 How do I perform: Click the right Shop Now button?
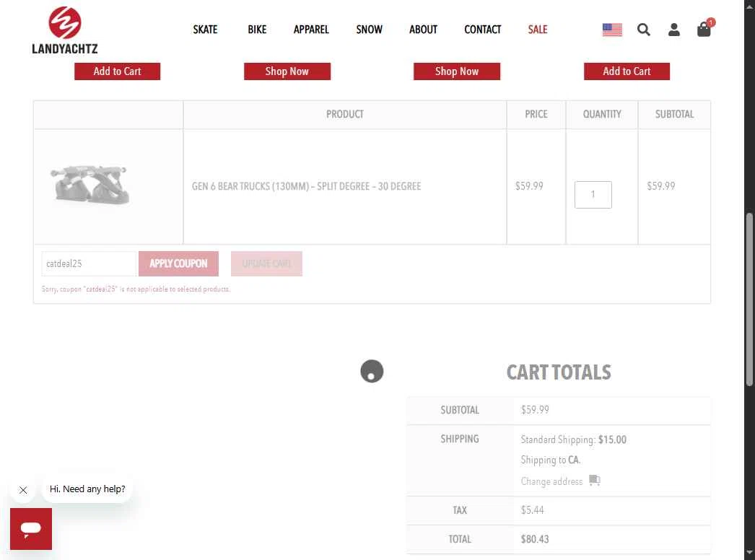[456, 71]
